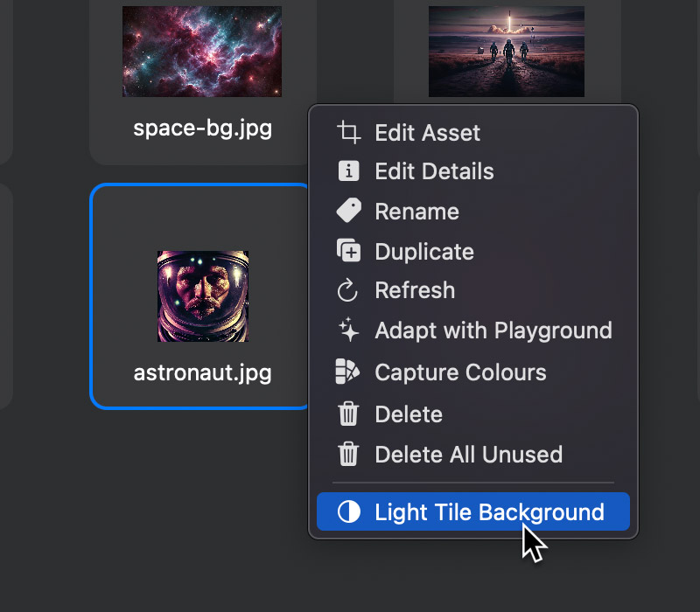Click the circular arrow Refresh icon
The height and width of the screenshot is (612, 700).
(x=348, y=290)
